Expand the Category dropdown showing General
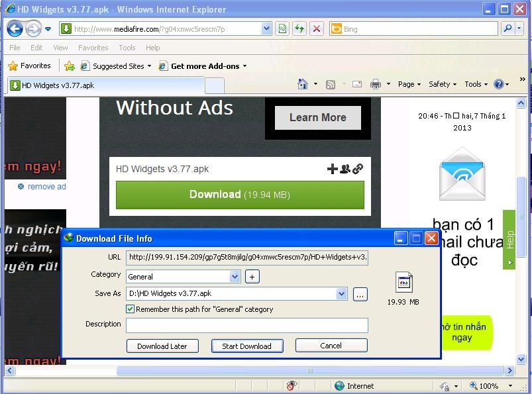The width and height of the screenshot is (532, 394). [235, 277]
